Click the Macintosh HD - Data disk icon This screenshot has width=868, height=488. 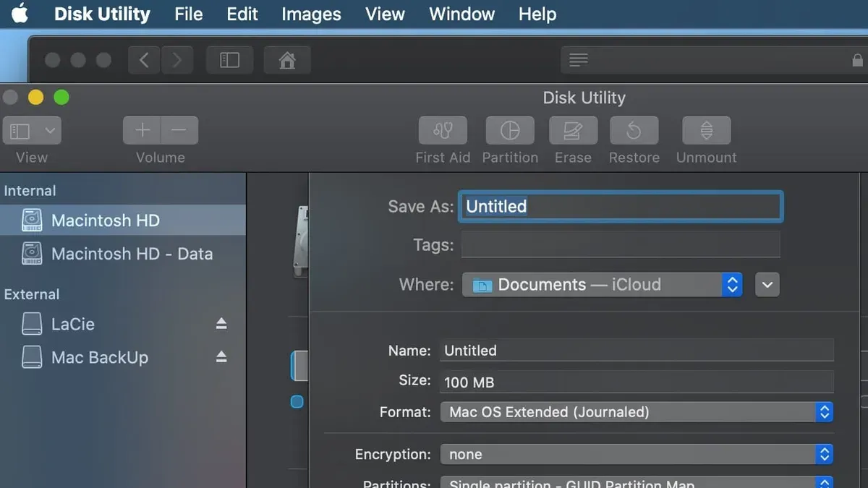(x=32, y=254)
